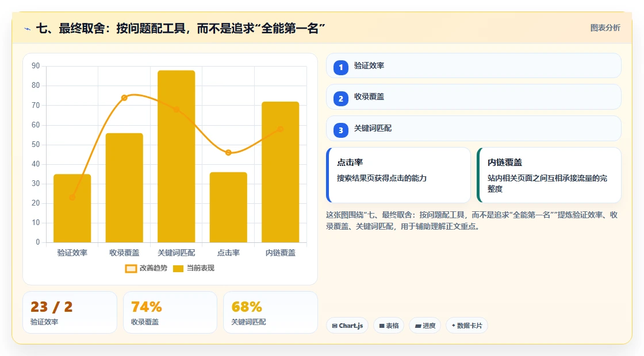Click x-axis label 点击率
644x356 pixels.
point(228,253)
